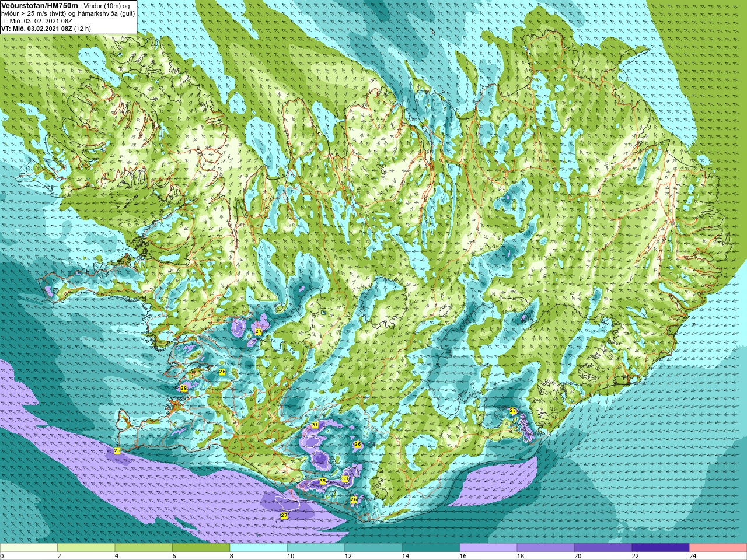
Task: Click the legend scale number 14
Action: click(x=406, y=556)
